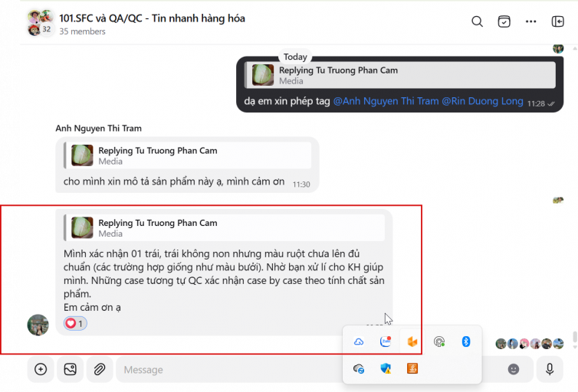Click sender name Anh Nguyen Thi Tram

pos(98,128)
